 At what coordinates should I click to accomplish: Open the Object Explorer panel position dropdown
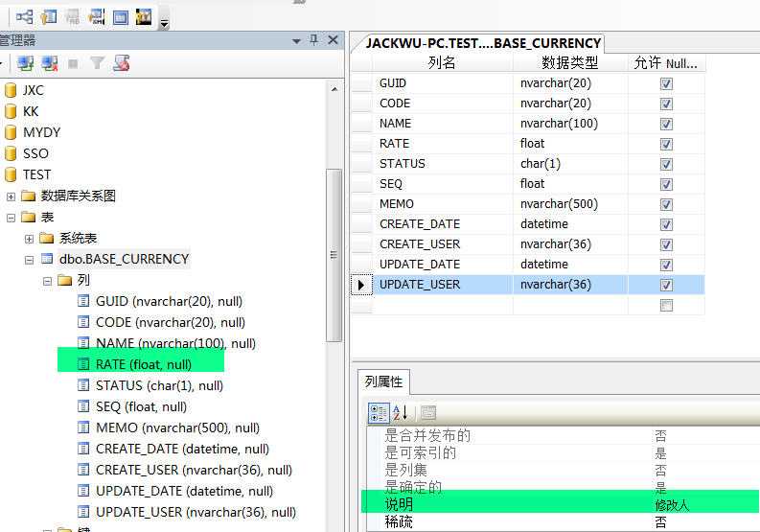click(297, 40)
